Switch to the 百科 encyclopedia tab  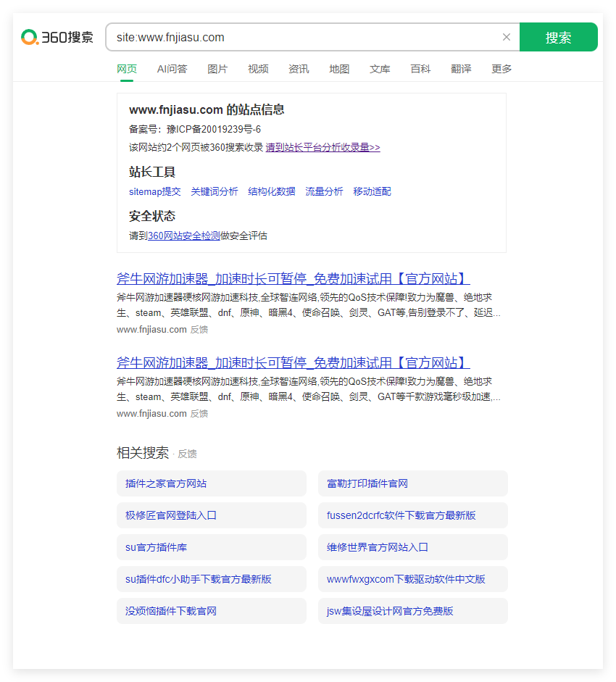pyautogui.click(x=420, y=69)
